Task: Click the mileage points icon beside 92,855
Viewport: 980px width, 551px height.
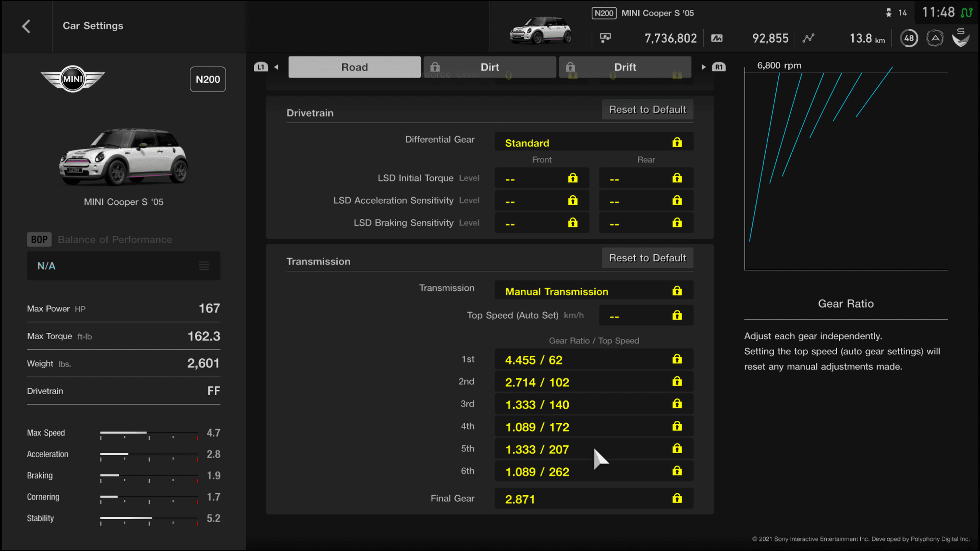Action: tap(717, 38)
